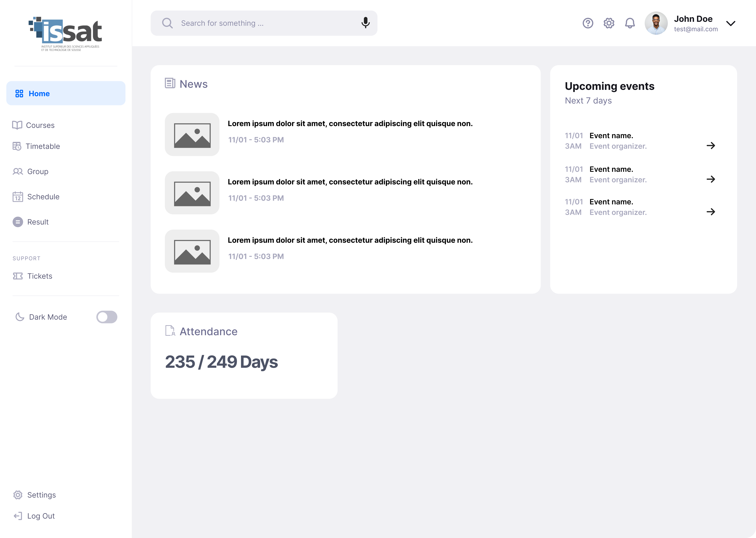Open the notifications bell
This screenshot has width=756, height=538.
630,23
